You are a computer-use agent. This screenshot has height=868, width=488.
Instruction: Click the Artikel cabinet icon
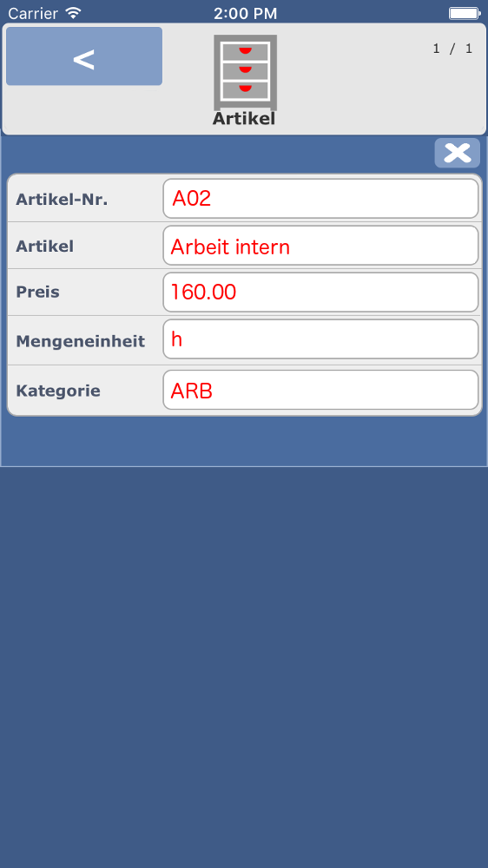click(245, 73)
